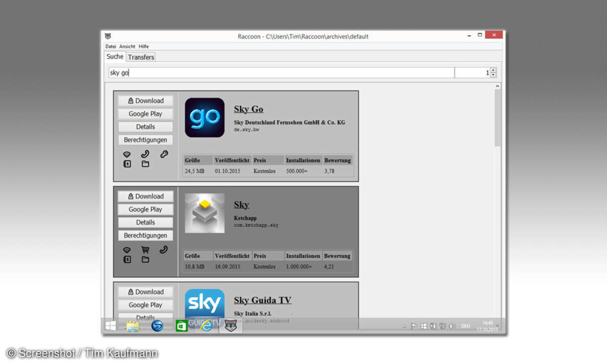Open File Explorer from the taskbar
607x364 pixels.
pos(133,326)
